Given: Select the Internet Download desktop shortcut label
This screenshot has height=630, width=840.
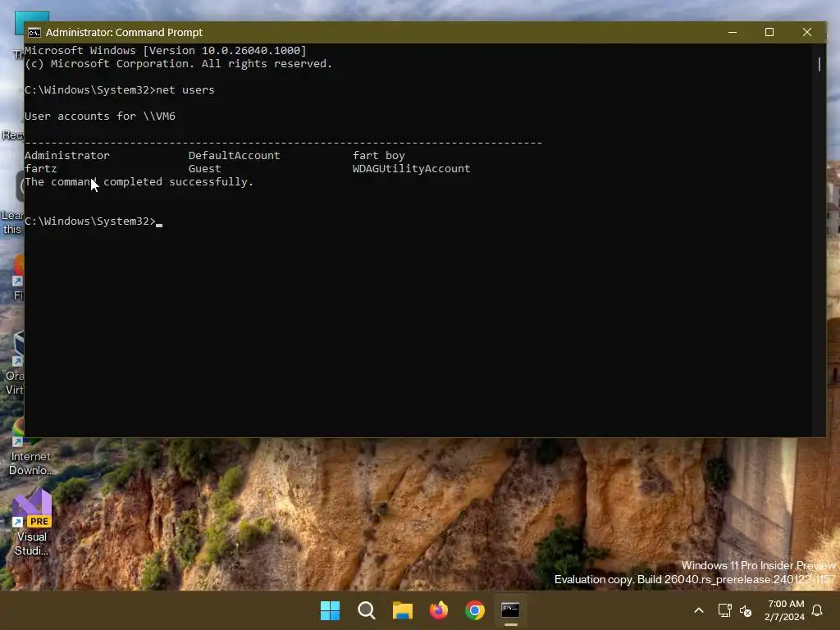Looking at the screenshot, I should tap(32, 463).
